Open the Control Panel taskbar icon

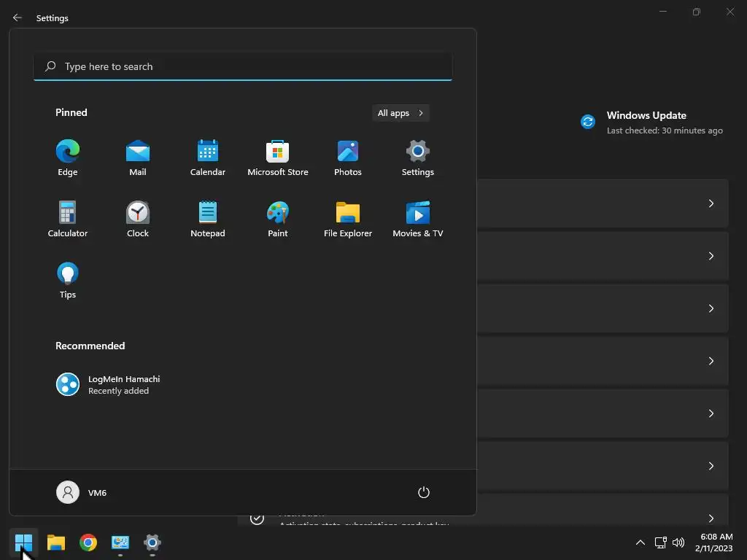point(120,542)
